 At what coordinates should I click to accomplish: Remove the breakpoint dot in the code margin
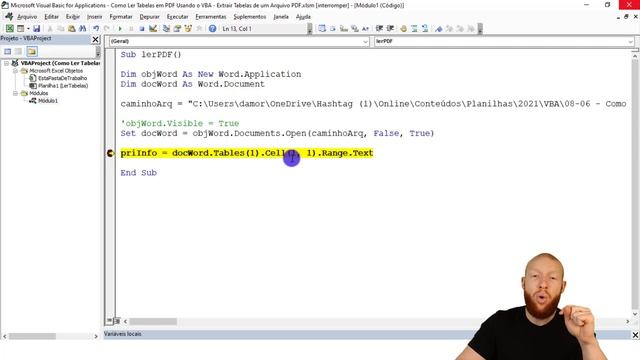(x=110, y=153)
